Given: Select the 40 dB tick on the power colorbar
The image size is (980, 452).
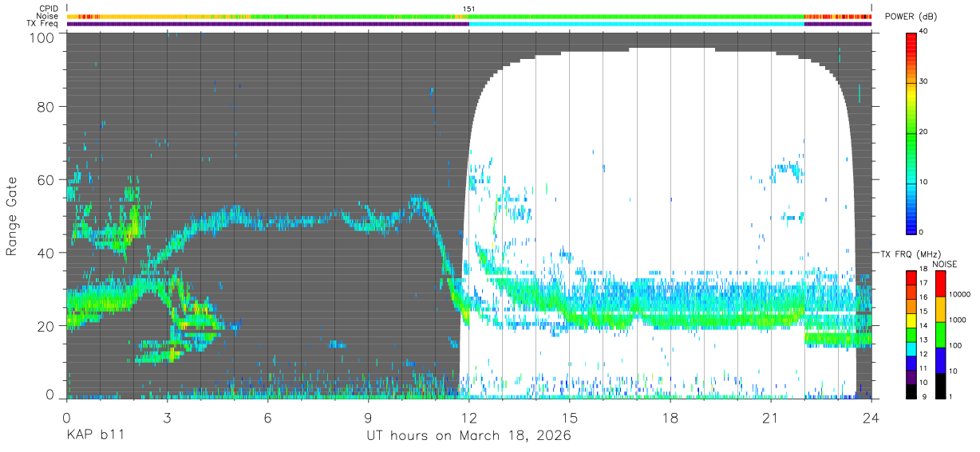Looking at the screenshot, I should click(924, 32).
